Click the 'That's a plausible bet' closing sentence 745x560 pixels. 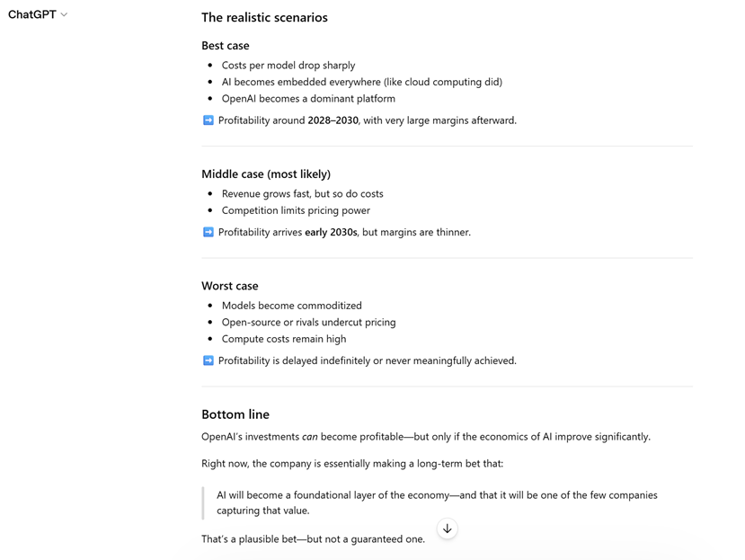313,539
